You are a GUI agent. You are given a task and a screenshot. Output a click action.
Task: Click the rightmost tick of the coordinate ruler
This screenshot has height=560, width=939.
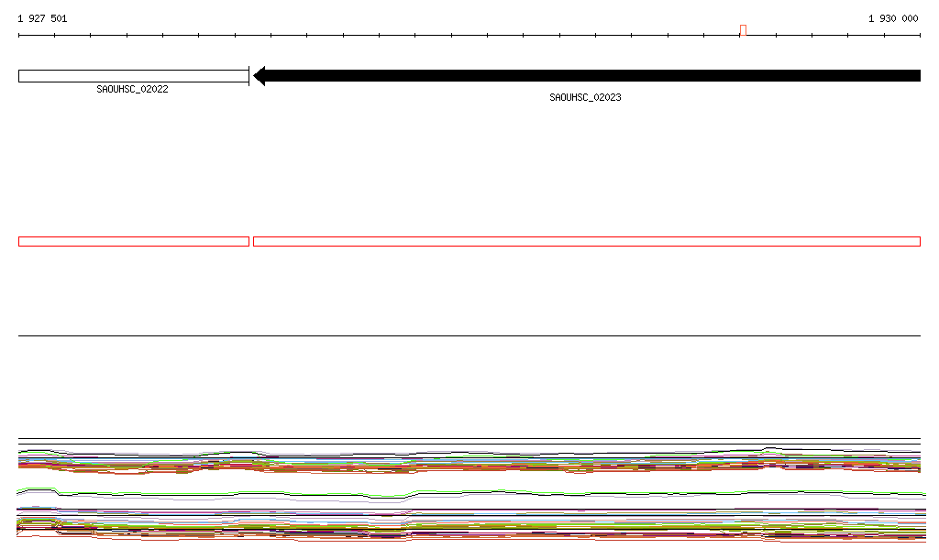point(920,36)
